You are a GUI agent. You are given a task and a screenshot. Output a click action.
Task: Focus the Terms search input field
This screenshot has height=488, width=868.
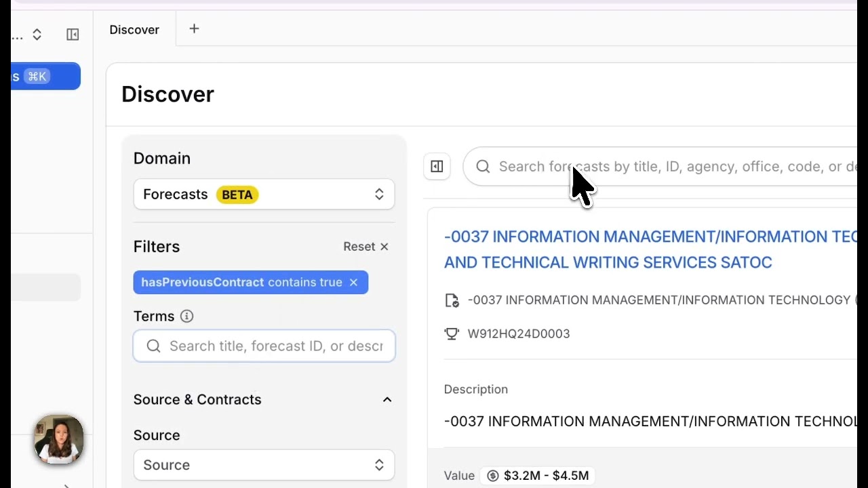click(x=264, y=346)
